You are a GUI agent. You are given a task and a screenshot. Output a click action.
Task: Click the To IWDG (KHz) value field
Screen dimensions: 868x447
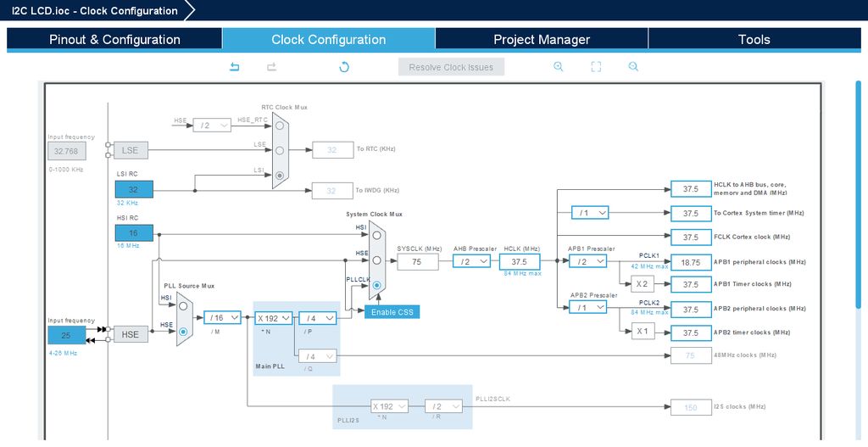pyautogui.click(x=332, y=191)
